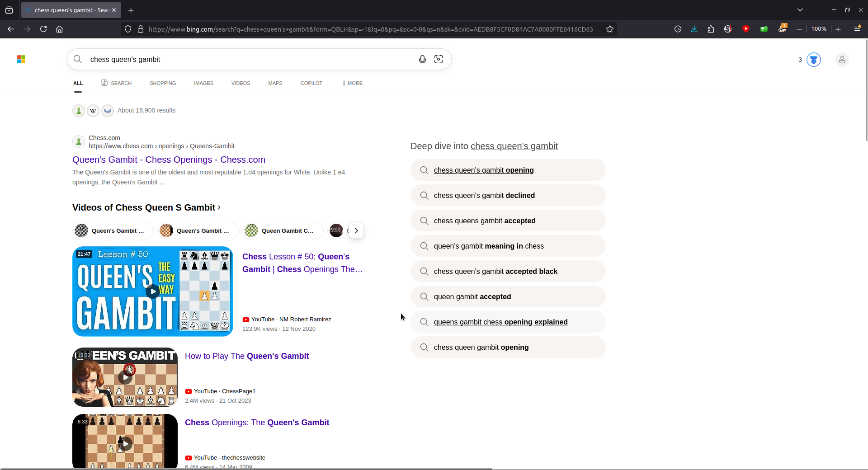
Task: Zoom out with the minus button
Action: (x=799, y=29)
